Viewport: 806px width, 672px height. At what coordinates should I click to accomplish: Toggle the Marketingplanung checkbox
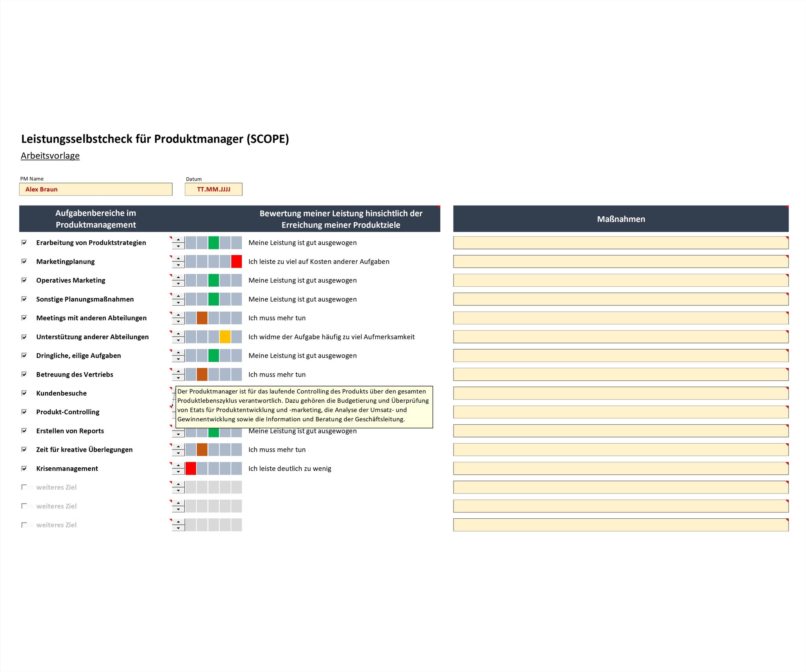24,261
